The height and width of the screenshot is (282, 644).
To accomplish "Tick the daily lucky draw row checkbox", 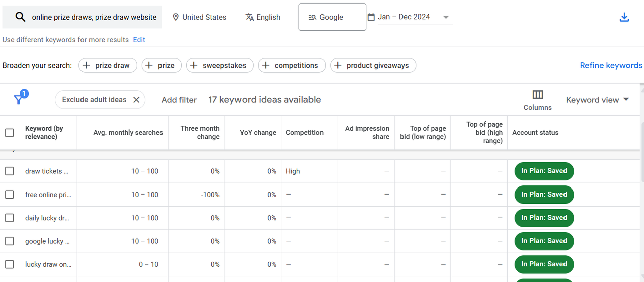I will pyautogui.click(x=10, y=218).
